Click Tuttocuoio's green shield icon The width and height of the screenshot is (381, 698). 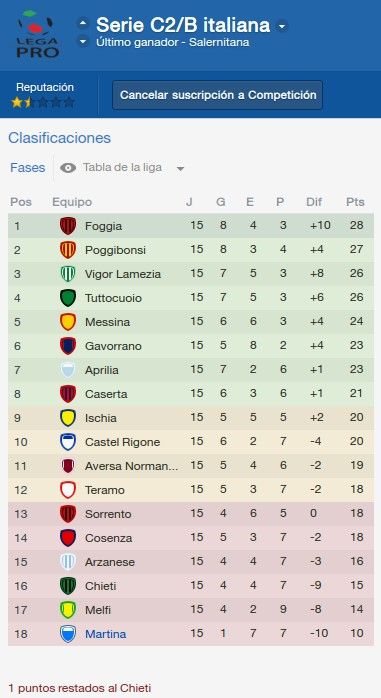68,298
